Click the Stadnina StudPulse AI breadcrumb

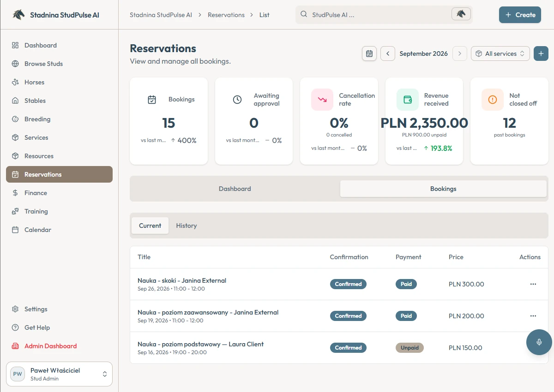pyautogui.click(x=161, y=15)
